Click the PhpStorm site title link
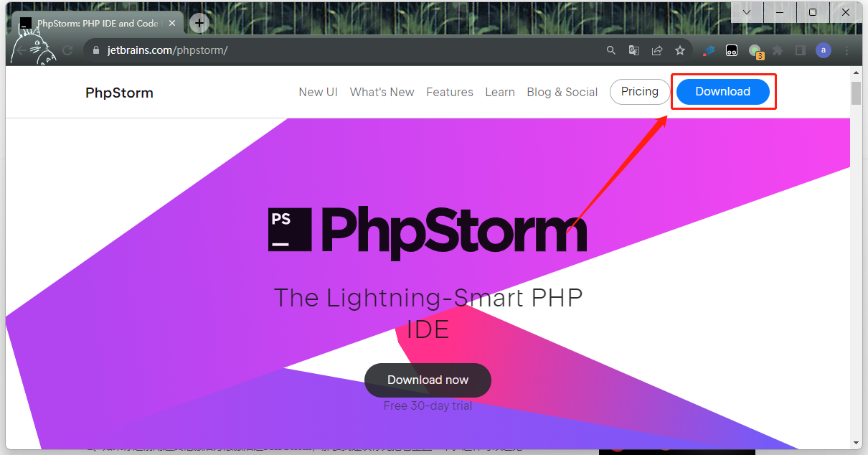868x455 pixels. pyautogui.click(x=119, y=93)
